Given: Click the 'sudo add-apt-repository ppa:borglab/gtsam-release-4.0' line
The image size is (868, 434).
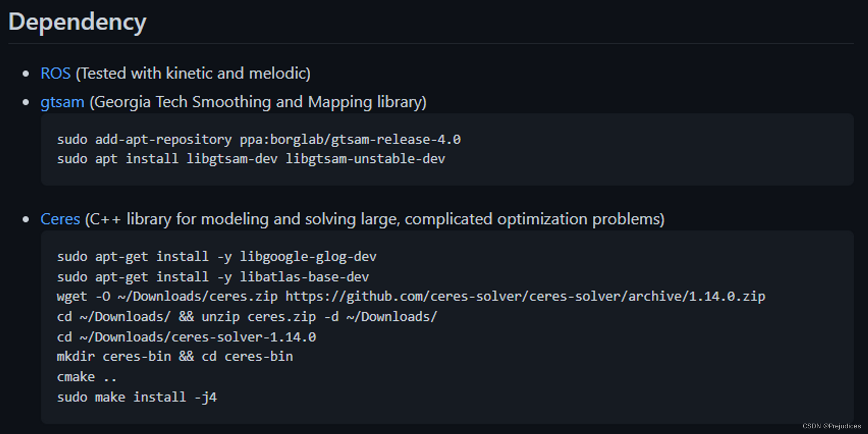Looking at the screenshot, I should coord(259,140).
